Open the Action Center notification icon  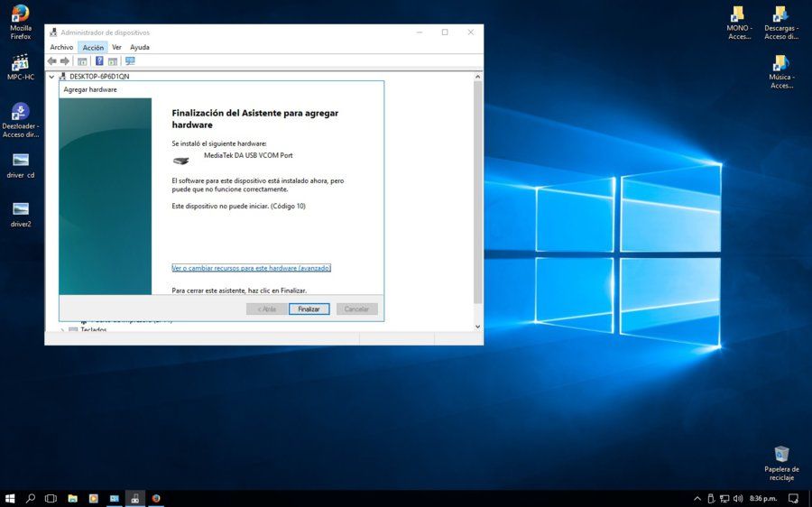coord(793,499)
